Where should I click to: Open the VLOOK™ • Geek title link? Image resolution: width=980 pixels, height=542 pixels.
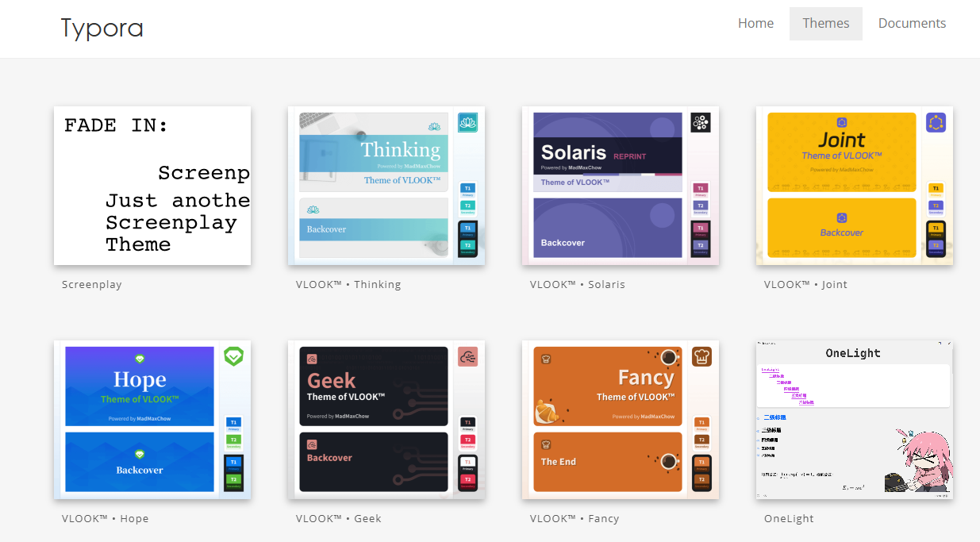(339, 519)
